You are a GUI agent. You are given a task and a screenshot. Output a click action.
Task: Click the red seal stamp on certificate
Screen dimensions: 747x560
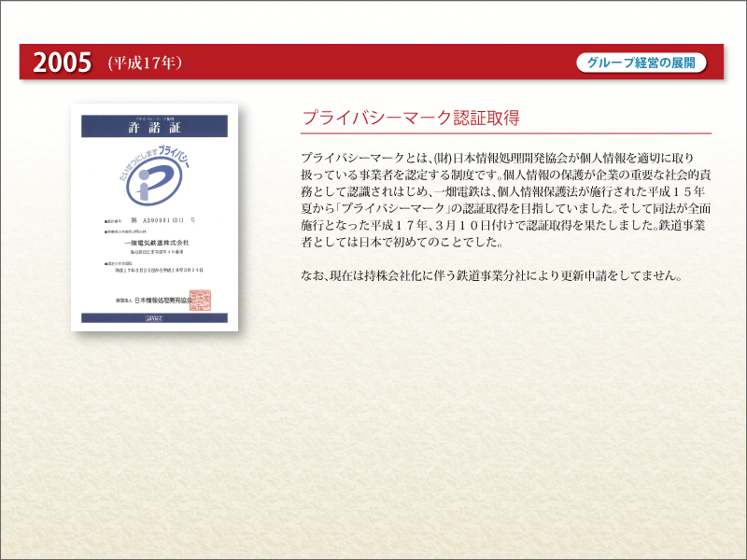pyautogui.click(x=202, y=299)
